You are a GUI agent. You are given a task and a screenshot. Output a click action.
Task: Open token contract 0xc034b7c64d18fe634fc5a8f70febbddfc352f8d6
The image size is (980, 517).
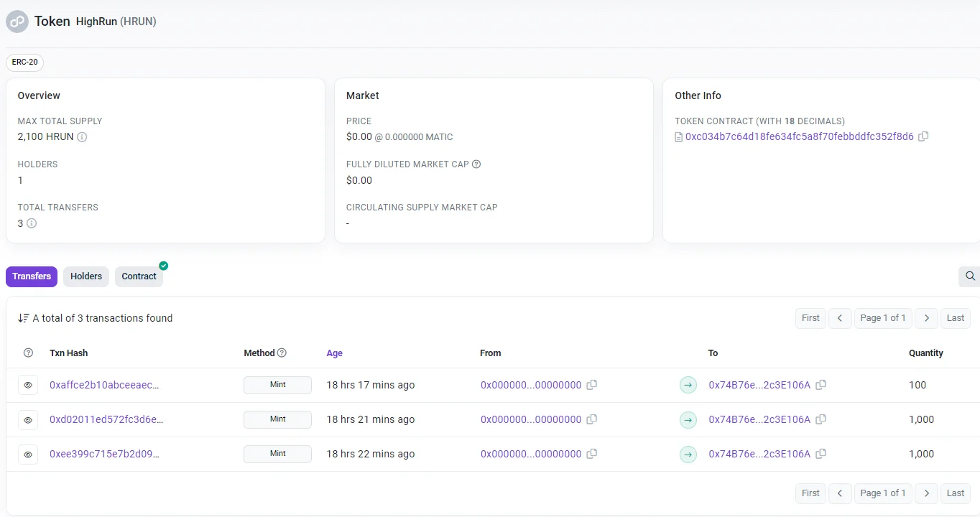coord(800,136)
